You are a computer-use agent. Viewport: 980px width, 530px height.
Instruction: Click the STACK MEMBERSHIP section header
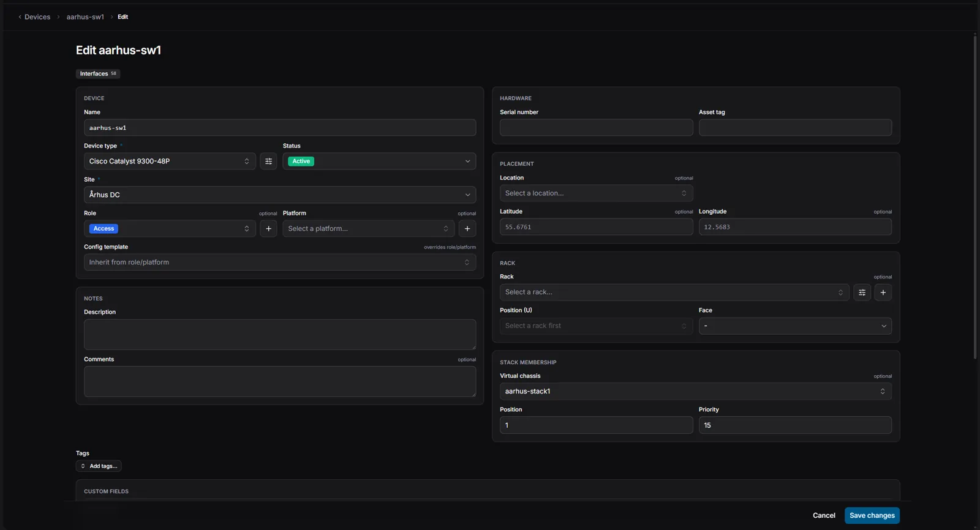pos(528,362)
